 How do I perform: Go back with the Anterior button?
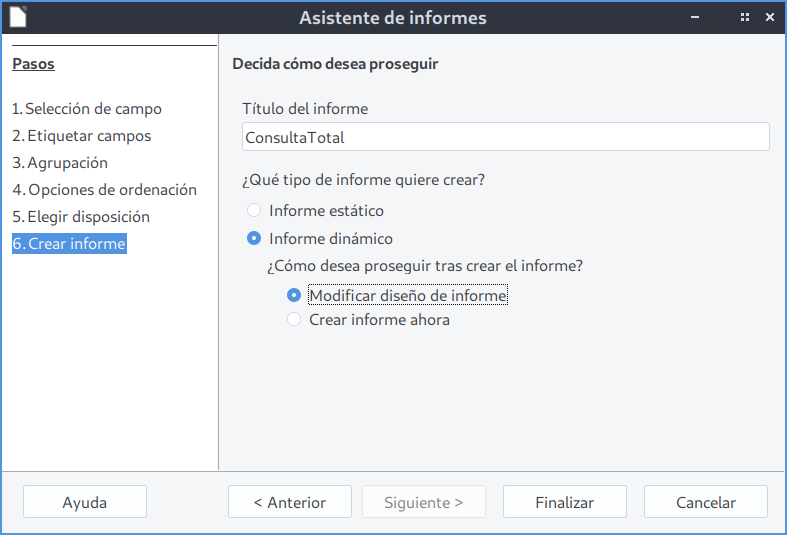tap(290, 502)
